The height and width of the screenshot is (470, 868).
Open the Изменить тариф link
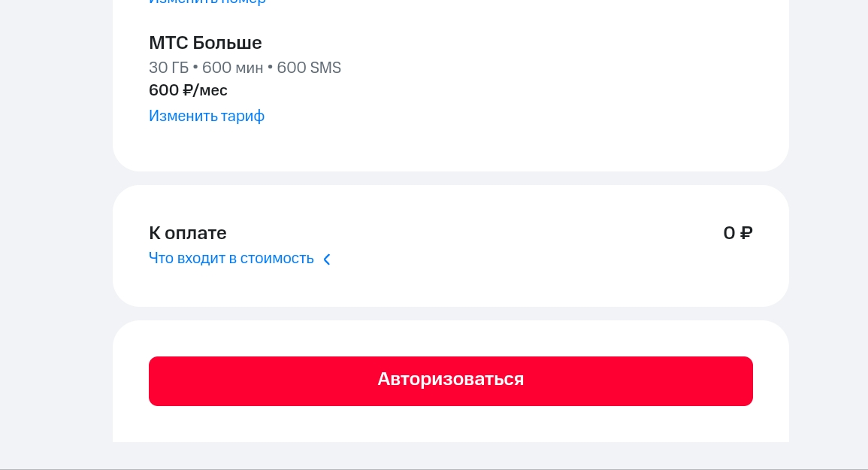pos(207,116)
